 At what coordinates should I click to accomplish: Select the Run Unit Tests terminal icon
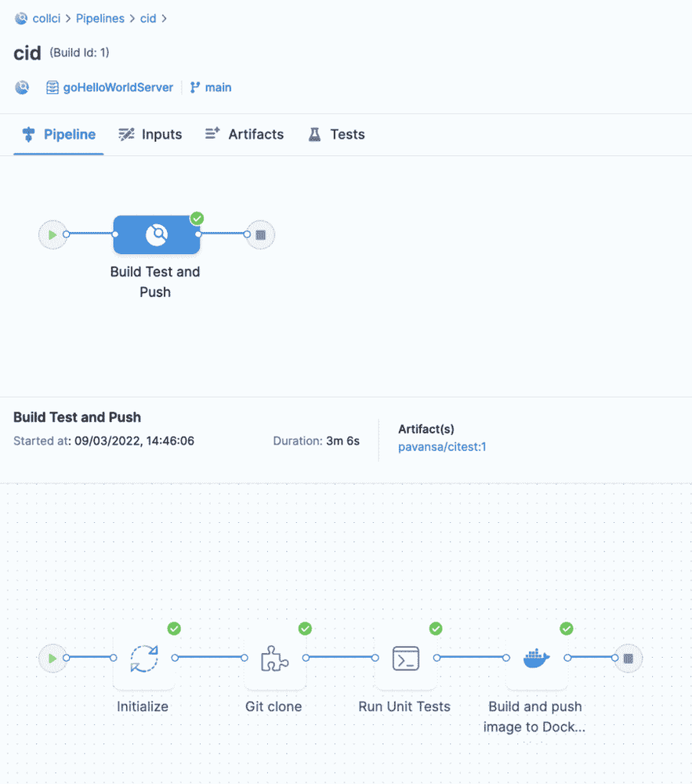point(405,659)
